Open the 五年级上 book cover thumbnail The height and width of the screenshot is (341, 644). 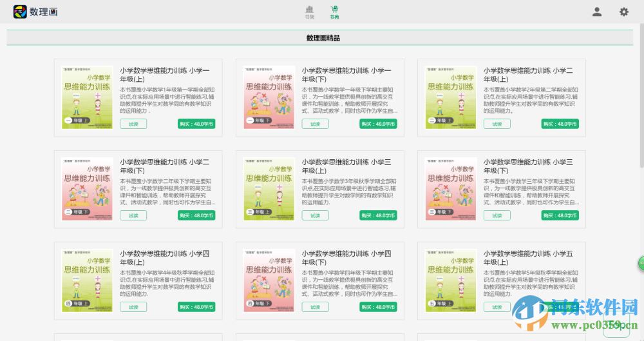451,280
